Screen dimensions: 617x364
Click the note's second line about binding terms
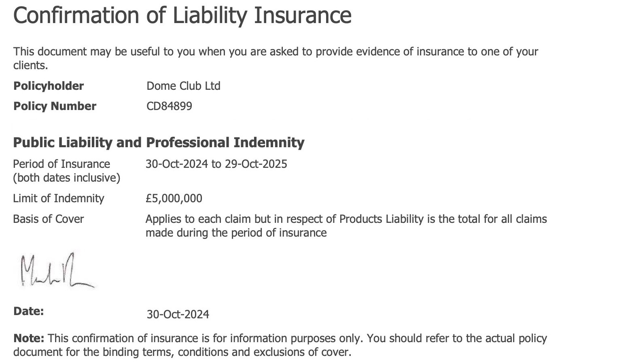pos(182,352)
